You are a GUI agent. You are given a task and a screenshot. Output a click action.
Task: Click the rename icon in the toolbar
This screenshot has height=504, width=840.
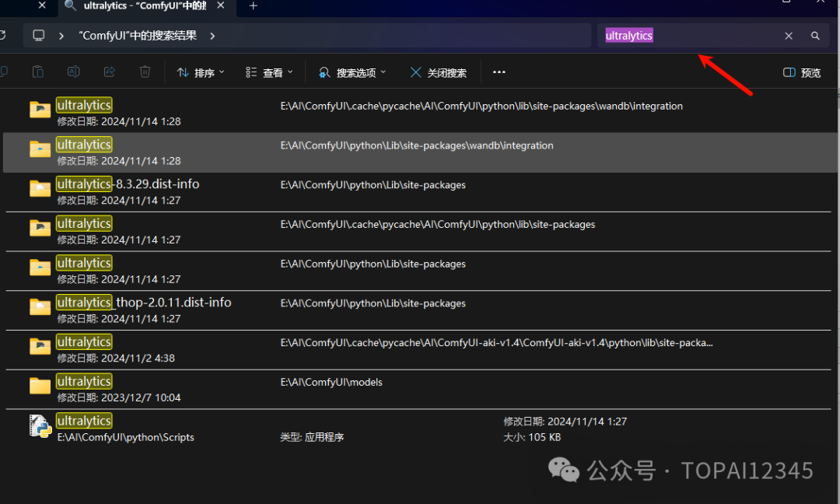[x=73, y=72]
